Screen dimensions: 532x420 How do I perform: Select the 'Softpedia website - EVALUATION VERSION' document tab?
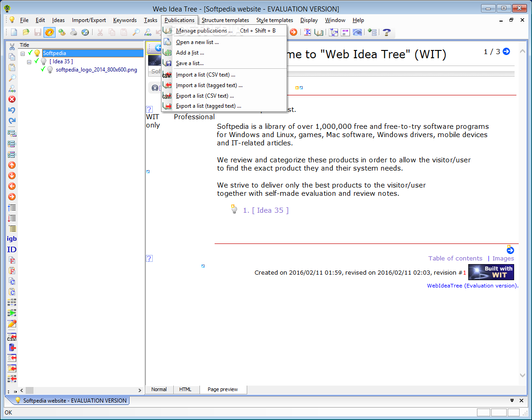(x=71, y=401)
